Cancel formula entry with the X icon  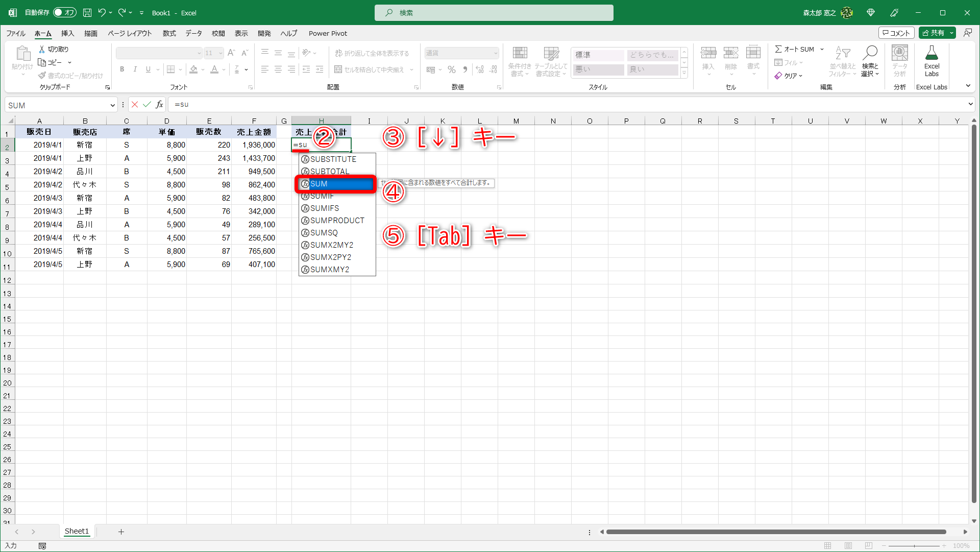coord(135,105)
